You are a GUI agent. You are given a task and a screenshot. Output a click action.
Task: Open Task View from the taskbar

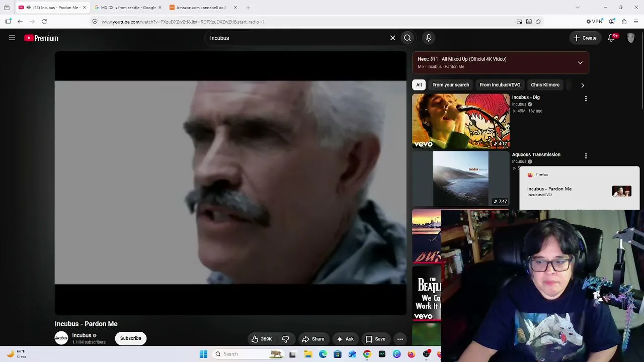pos(293,354)
